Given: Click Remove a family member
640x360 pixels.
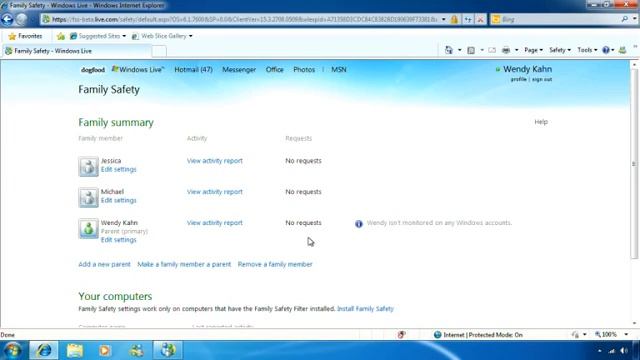Looking at the screenshot, I should pyautogui.click(x=275, y=264).
